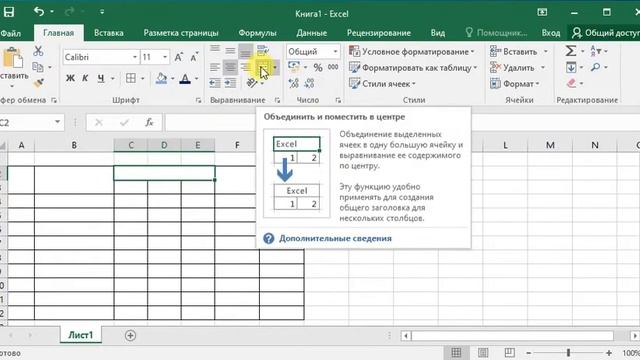The image size is (640, 360).
Task: Open Стили ячеек menu
Action: pyautogui.click(x=382, y=84)
